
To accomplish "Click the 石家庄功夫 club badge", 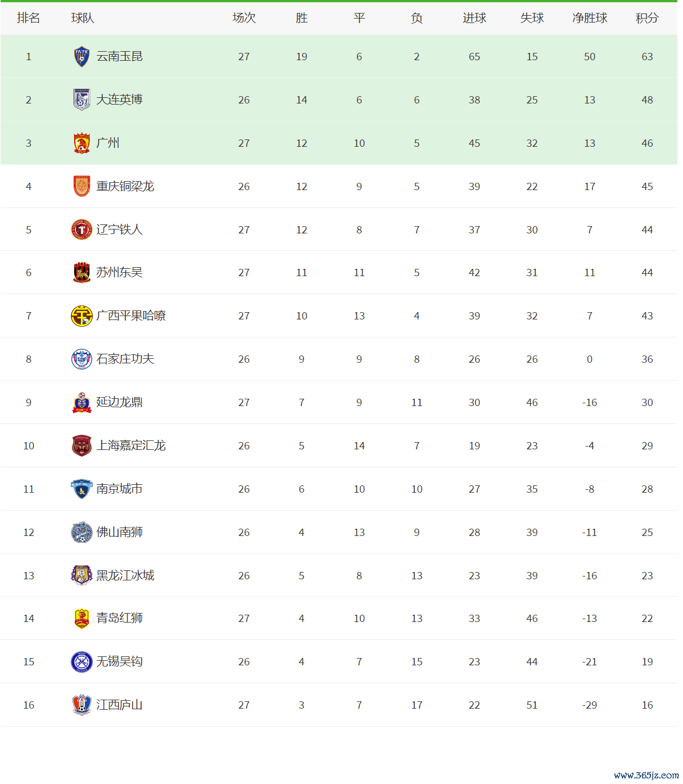I will [82, 359].
